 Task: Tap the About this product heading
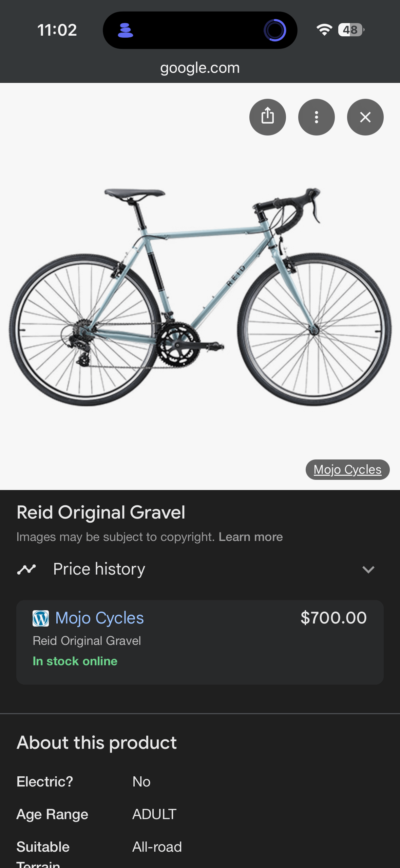pos(97,743)
